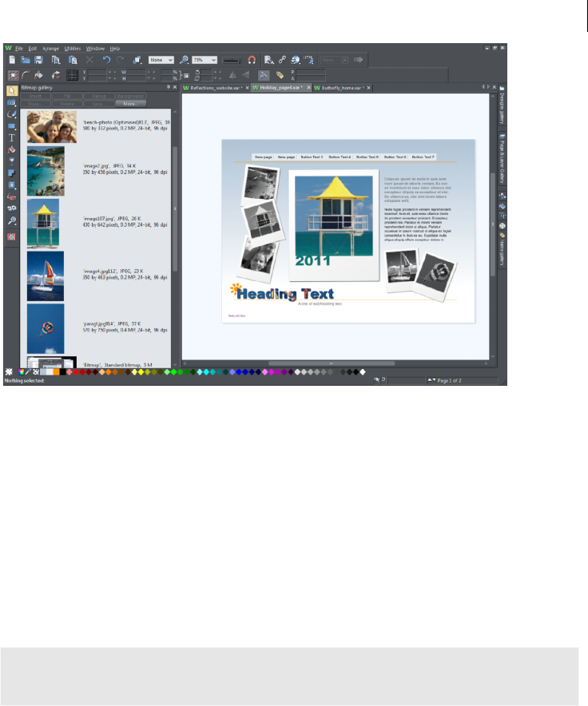Open the File menu
The image size is (588, 706).
(x=19, y=49)
